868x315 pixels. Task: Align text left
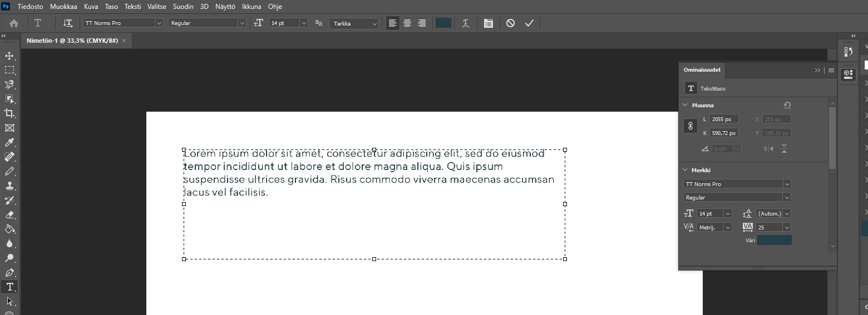[x=393, y=23]
